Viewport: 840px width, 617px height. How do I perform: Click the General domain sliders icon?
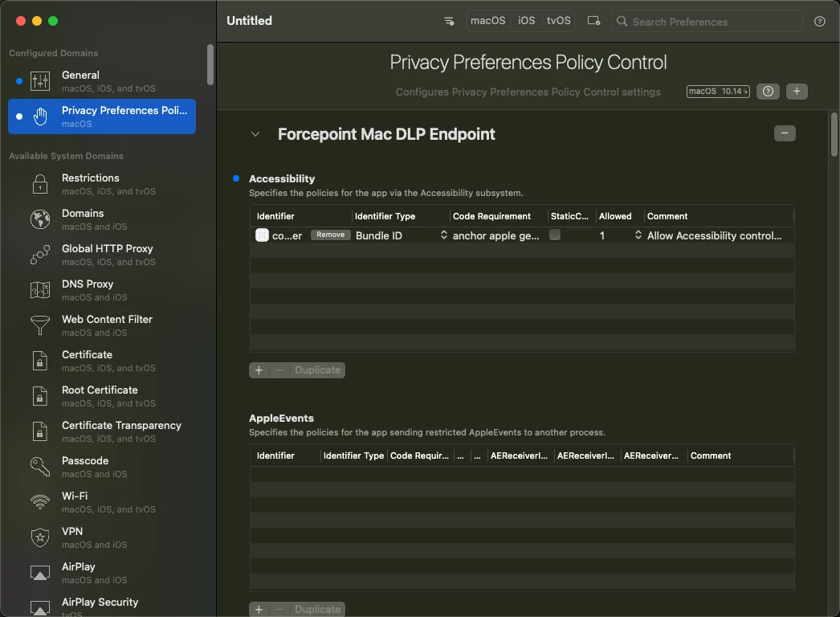coord(40,81)
